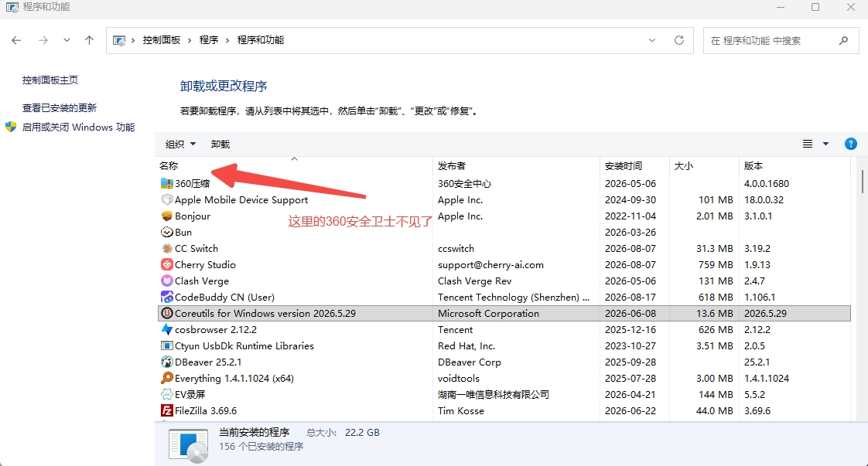This screenshot has height=466, width=868.
Task: Click the FileZilla icon
Action: 166,410
